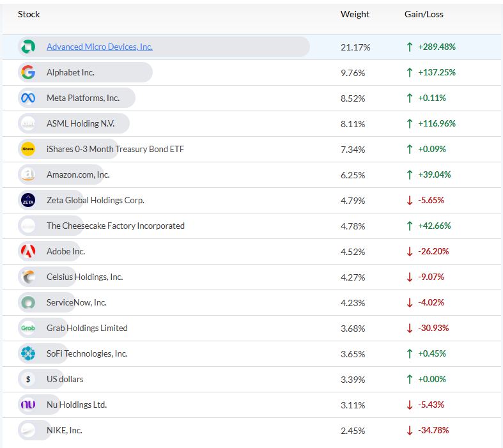503x448 pixels.
Task: Click the US dollars dollar-sign icon
Action: tap(28, 379)
